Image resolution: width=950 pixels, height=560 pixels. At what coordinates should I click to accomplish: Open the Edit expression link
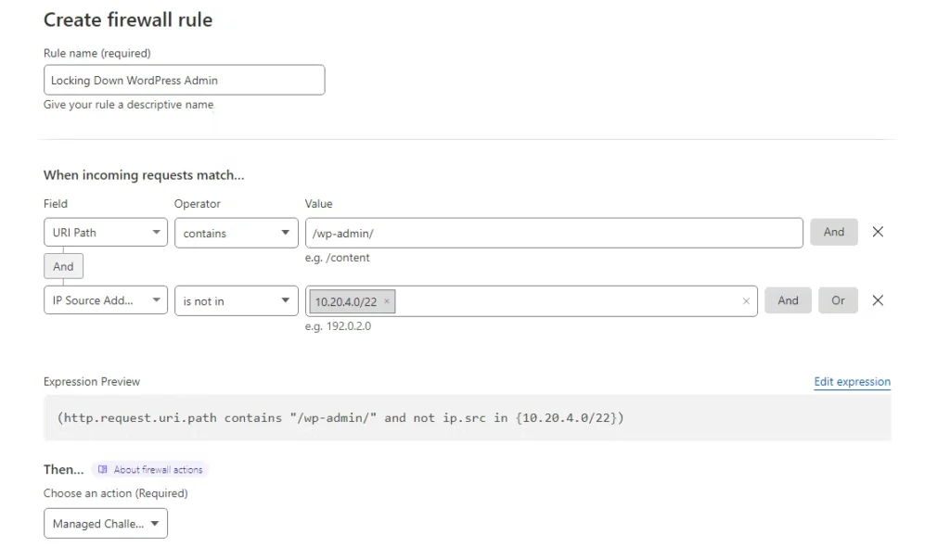852,382
